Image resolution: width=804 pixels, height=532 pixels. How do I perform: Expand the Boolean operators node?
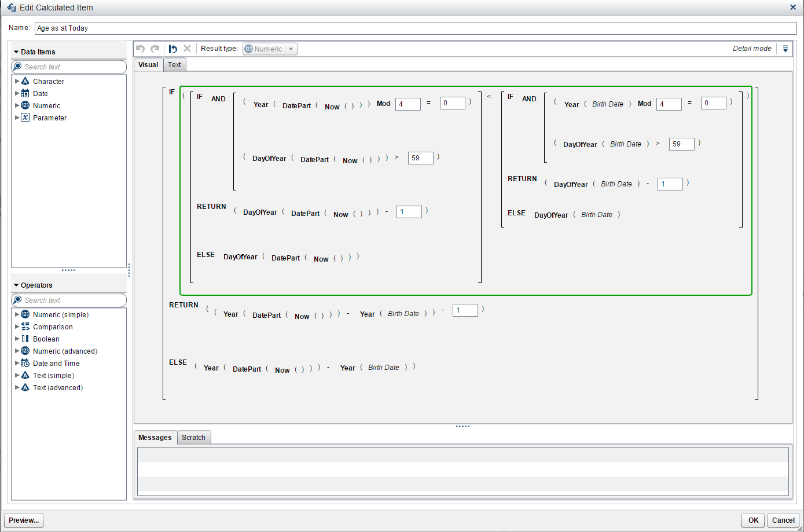coord(17,339)
